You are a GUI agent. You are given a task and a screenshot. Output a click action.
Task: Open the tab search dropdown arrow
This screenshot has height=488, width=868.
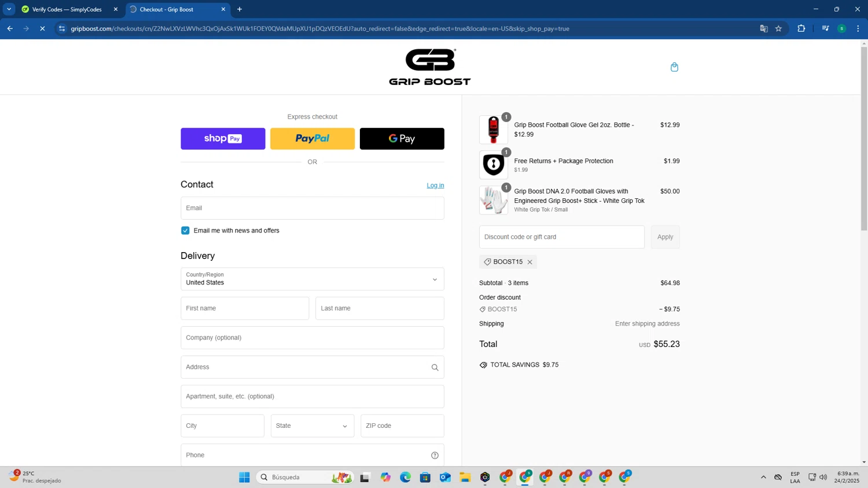point(9,9)
